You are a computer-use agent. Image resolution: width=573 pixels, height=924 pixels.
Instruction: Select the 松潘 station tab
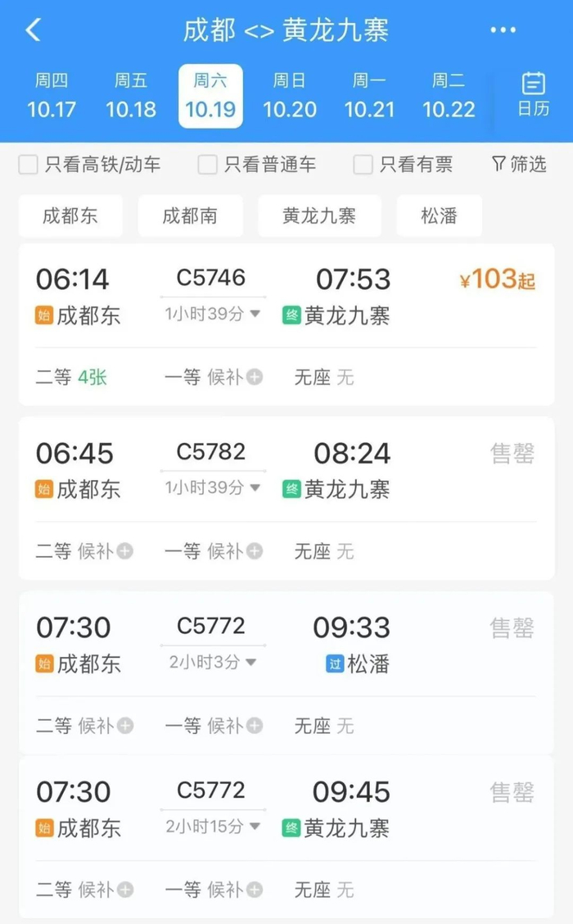[x=439, y=215]
